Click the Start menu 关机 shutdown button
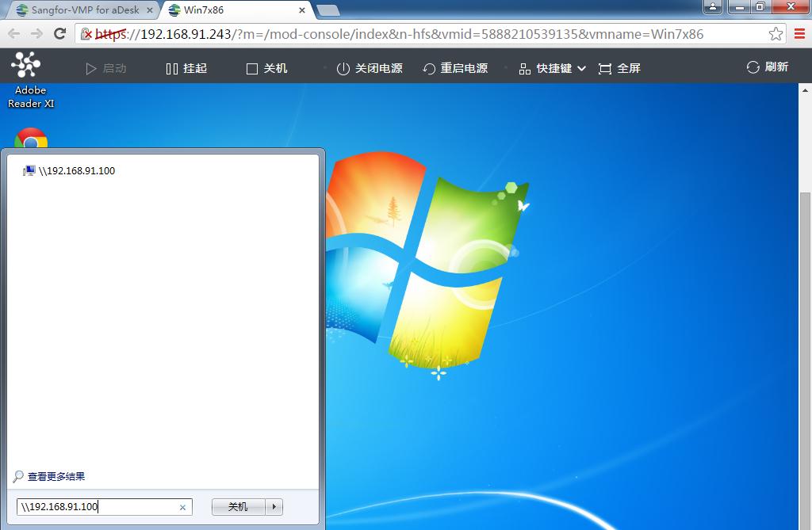812x530 pixels. 238,507
